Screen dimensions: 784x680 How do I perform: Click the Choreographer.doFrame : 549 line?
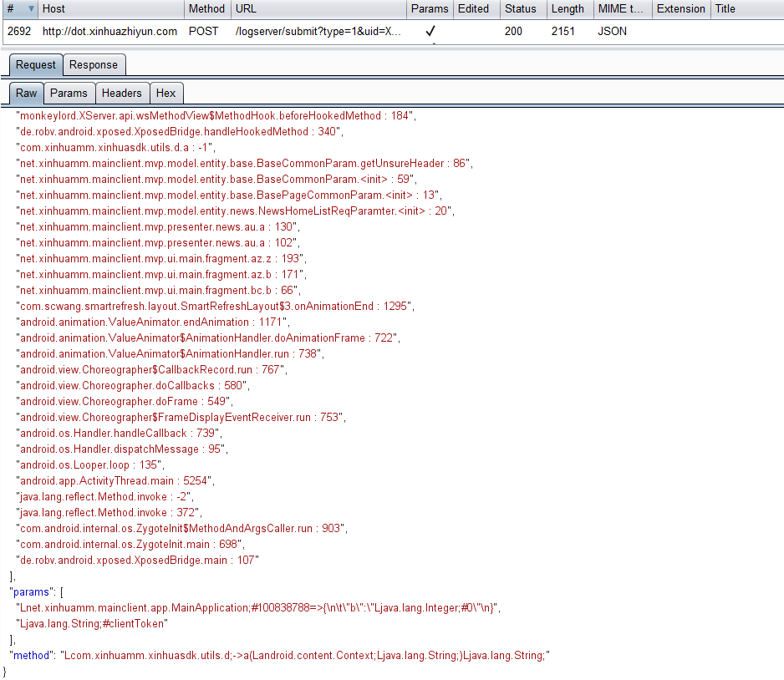(x=125, y=402)
